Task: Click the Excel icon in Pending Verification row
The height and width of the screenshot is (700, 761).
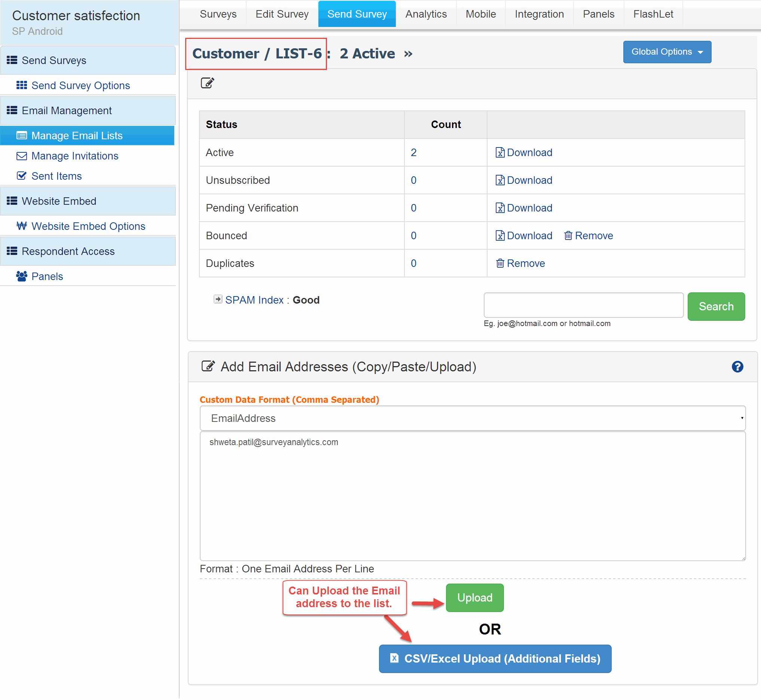Action: (500, 208)
